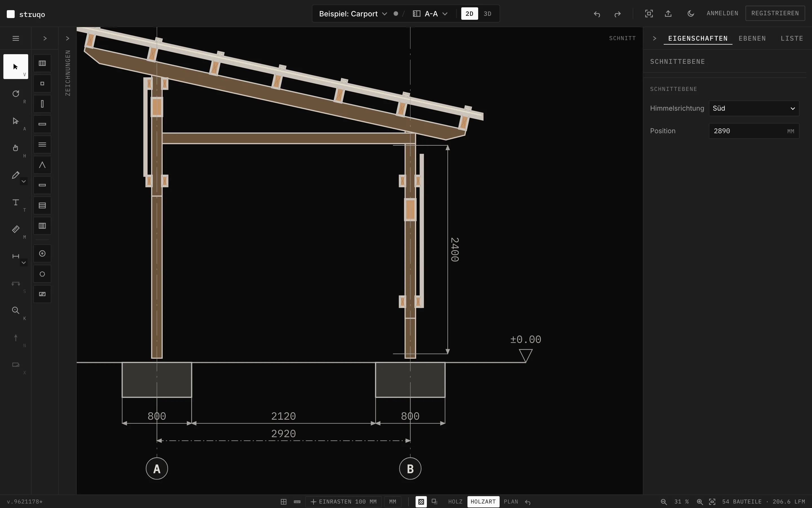Viewport: 812px width, 508px height.
Task: Activate the ruler measure tool (M)
Action: (16, 229)
